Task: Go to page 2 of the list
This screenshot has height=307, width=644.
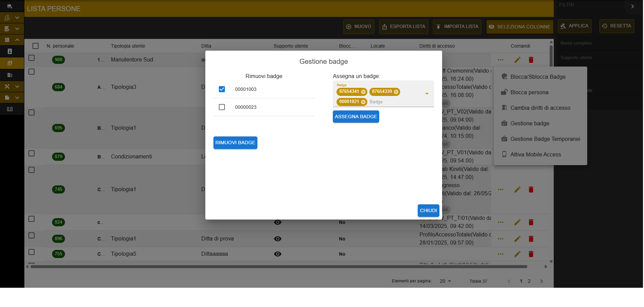Action: coord(529,281)
